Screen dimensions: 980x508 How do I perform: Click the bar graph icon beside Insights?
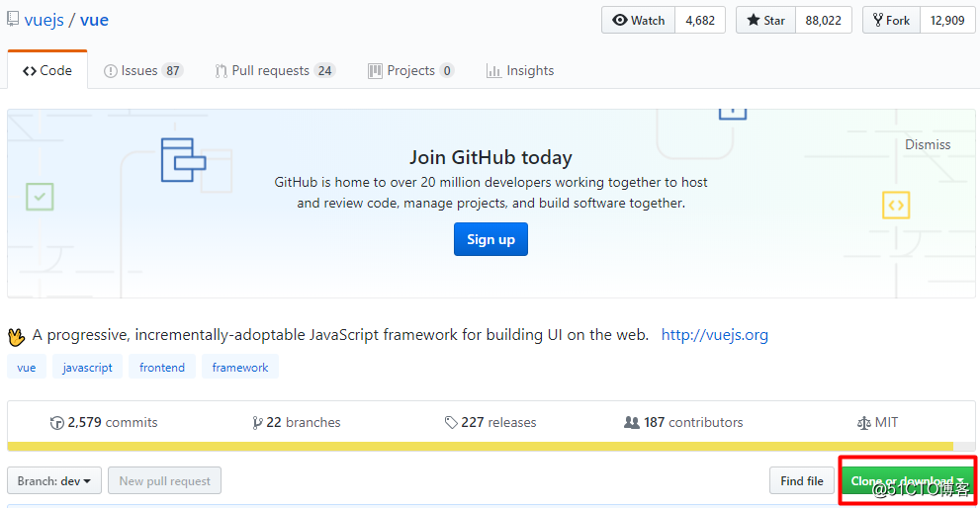click(493, 71)
